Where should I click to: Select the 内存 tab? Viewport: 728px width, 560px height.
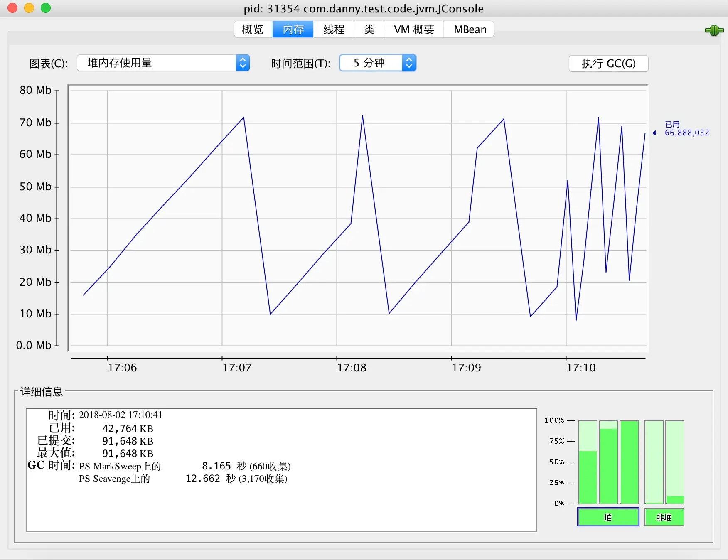point(293,29)
